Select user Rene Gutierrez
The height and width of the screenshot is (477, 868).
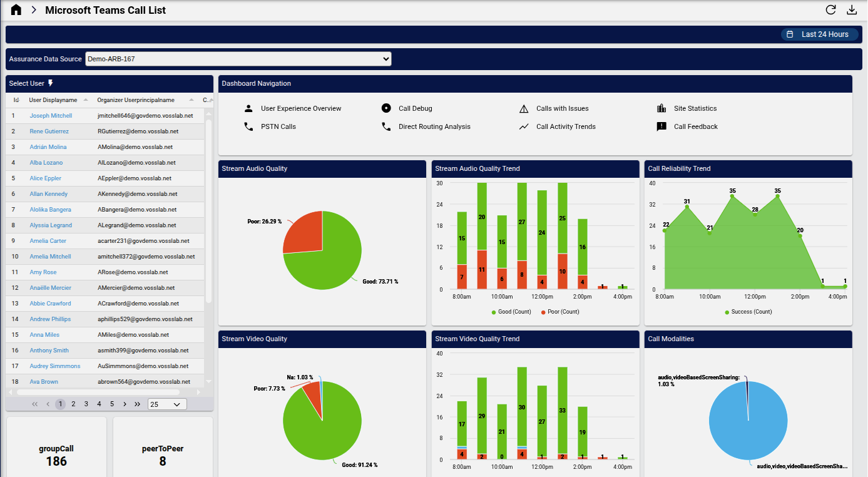point(49,131)
